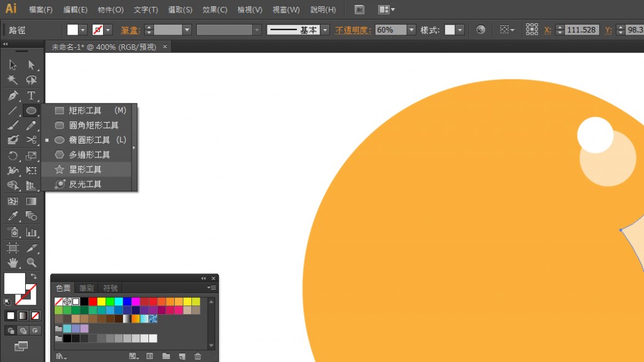This screenshot has height=362, width=644.
Task: Select the Selection (black arrow) tool
Action: coord(13,65)
